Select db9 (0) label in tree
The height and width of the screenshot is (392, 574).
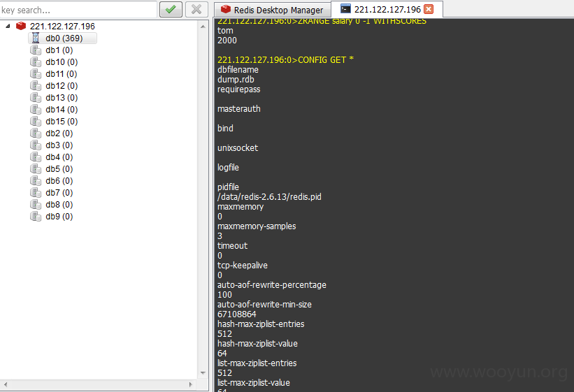pos(59,217)
